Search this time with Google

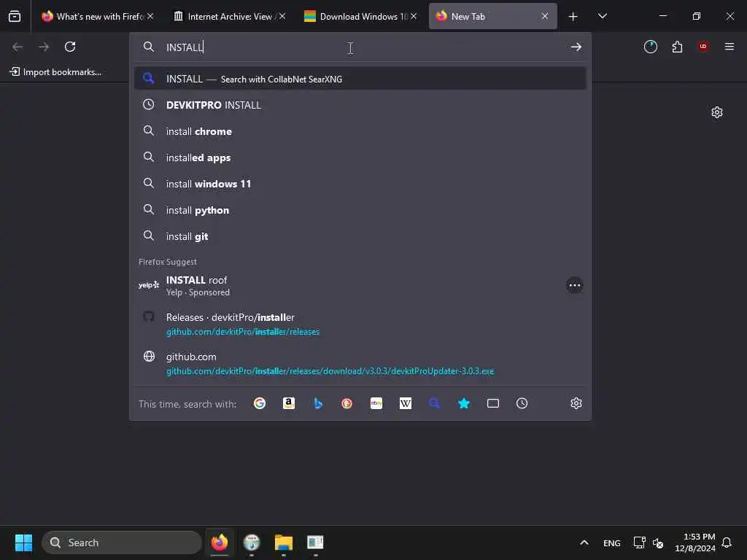click(260, 403)
